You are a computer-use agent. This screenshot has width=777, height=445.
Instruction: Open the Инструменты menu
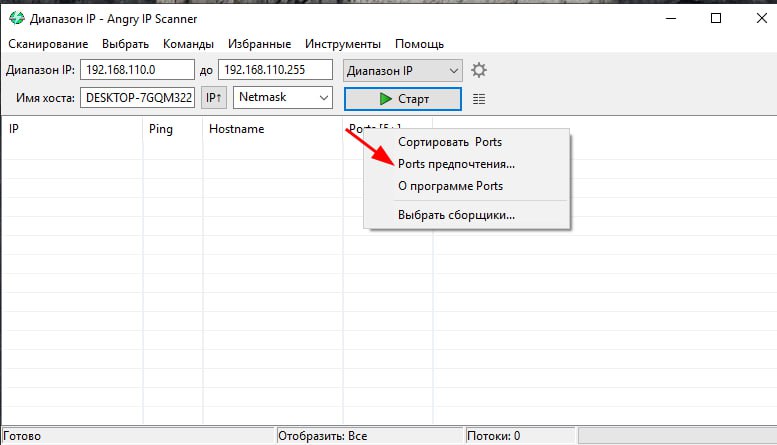[343, 44]
